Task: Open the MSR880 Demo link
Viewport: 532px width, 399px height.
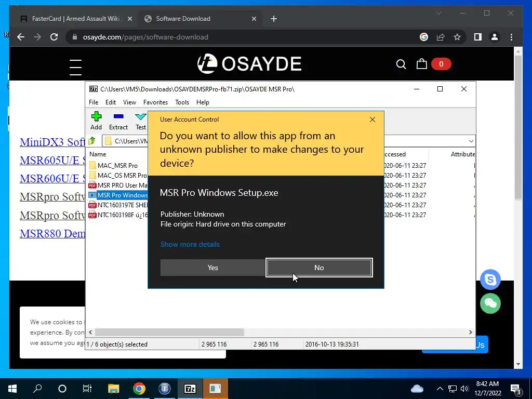Action: click(52, 233)
